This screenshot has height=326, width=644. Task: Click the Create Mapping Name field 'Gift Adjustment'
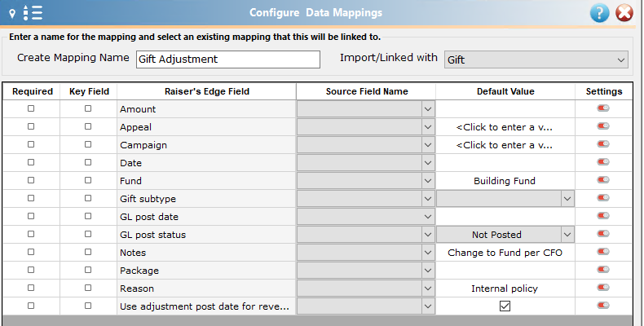tap(228, 59)
